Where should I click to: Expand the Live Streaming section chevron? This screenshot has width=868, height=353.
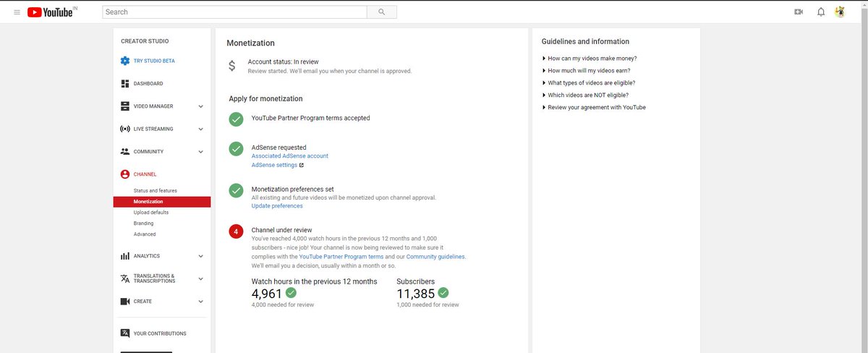tap(200, 129)
